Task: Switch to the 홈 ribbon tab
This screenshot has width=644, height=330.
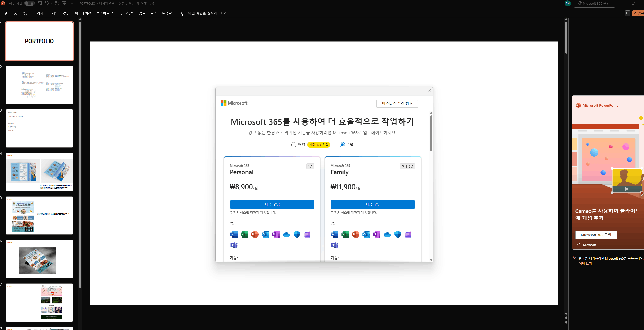Action: (x=15, y=13)
